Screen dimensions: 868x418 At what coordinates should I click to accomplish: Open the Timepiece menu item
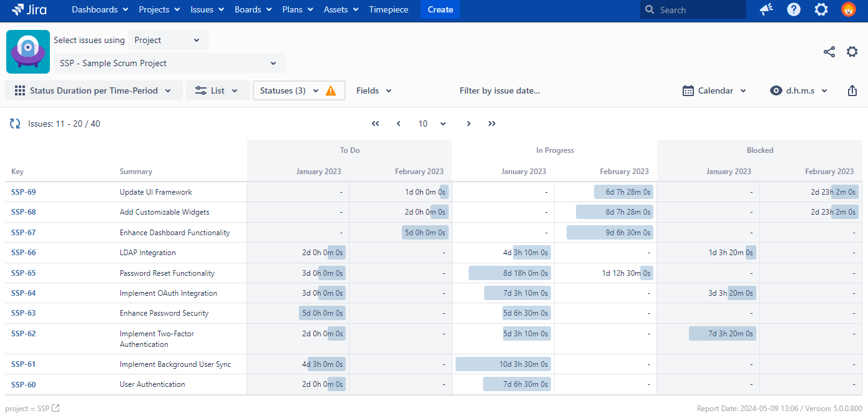pyautogui.click(x=388, y=10)
